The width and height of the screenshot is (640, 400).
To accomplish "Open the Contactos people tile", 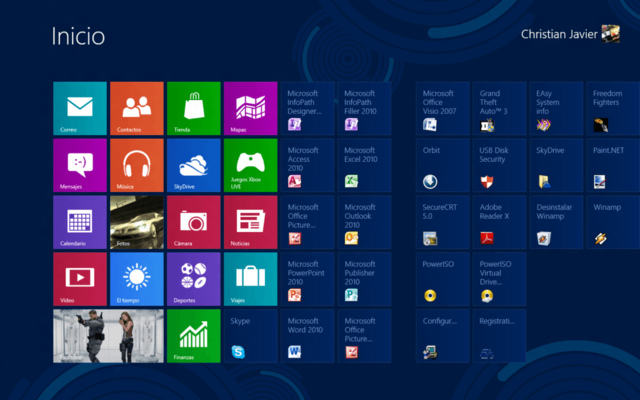I will pyautogui.click(x=137, y=108).
